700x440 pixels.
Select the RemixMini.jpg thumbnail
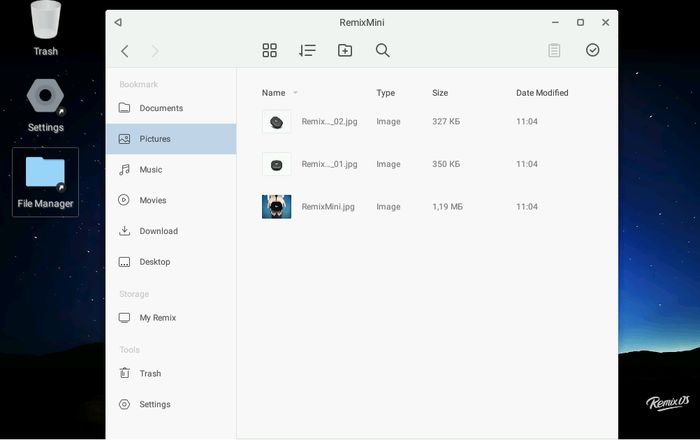276,207
